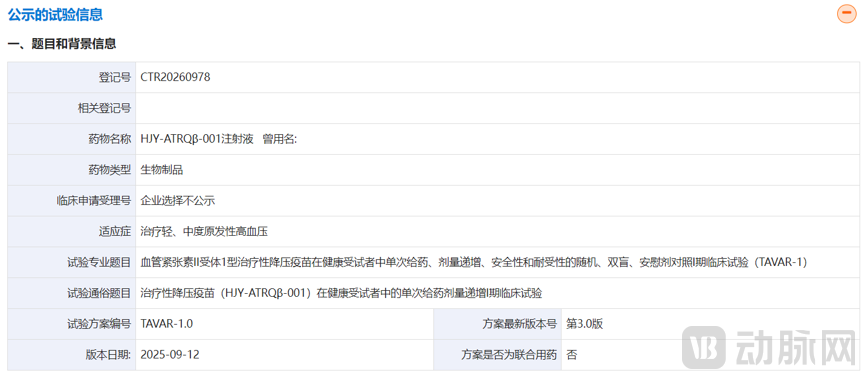The height and width of the screenshot is (379, 865).
Task: Select the 否 combination drug value
Action: point(572,355)
